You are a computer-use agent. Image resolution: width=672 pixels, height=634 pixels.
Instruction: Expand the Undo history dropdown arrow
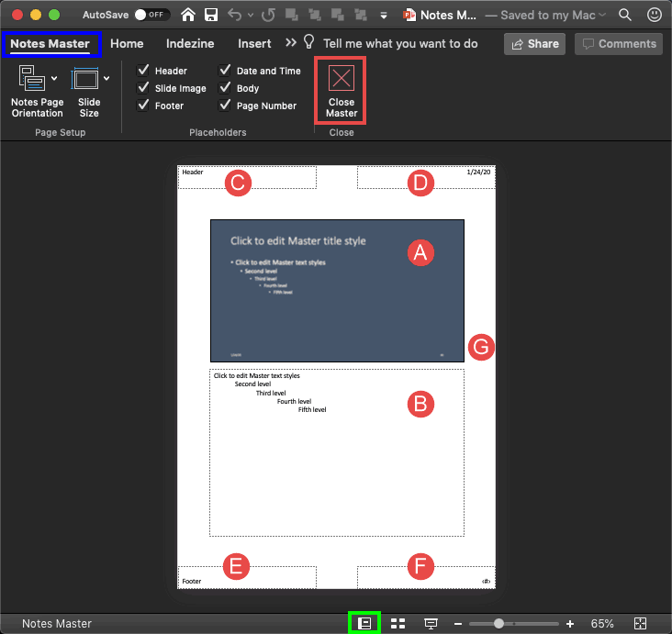click(251, 16)
